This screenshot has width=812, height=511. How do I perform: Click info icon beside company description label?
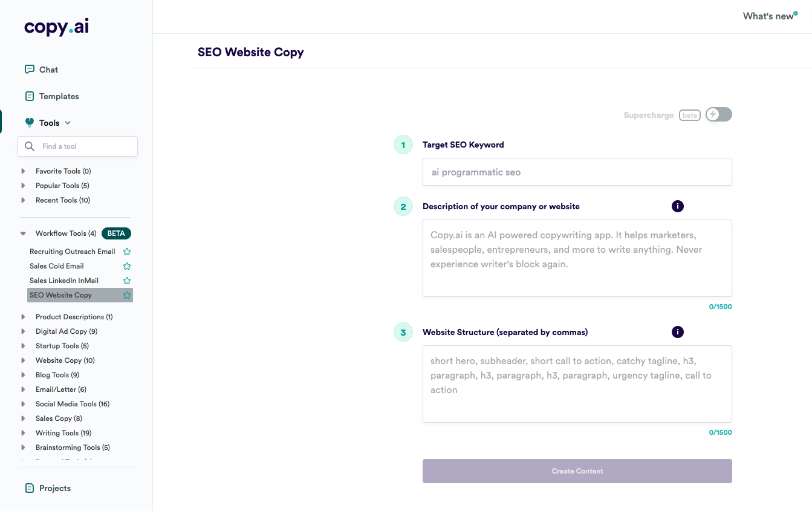point(678,206)
